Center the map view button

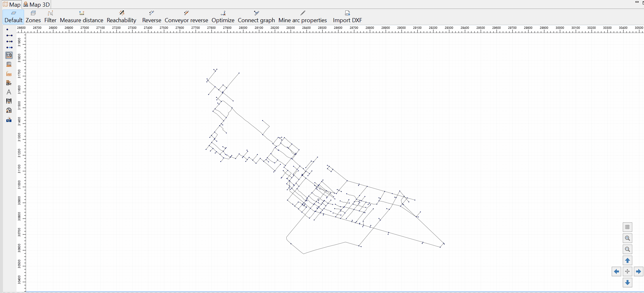[627, 271]
